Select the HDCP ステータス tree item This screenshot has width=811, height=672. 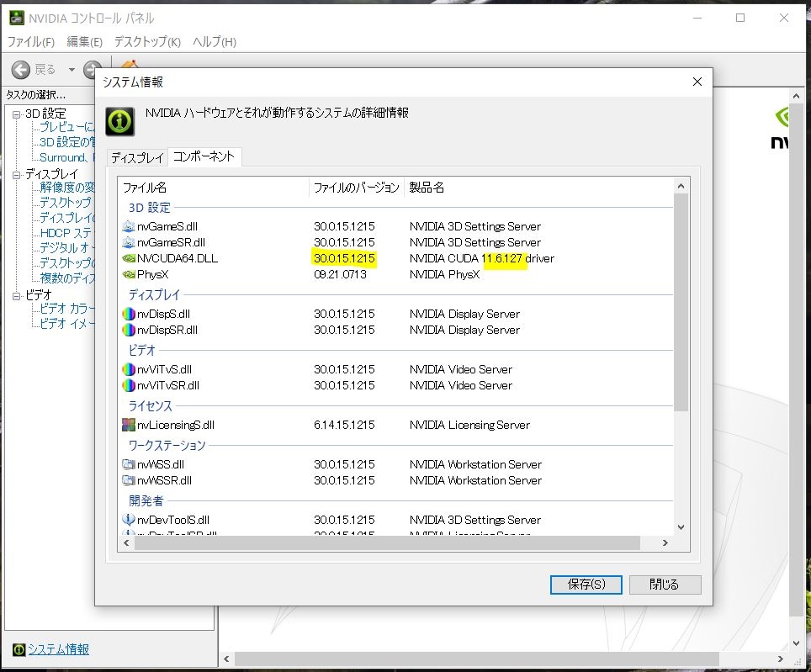66,233
